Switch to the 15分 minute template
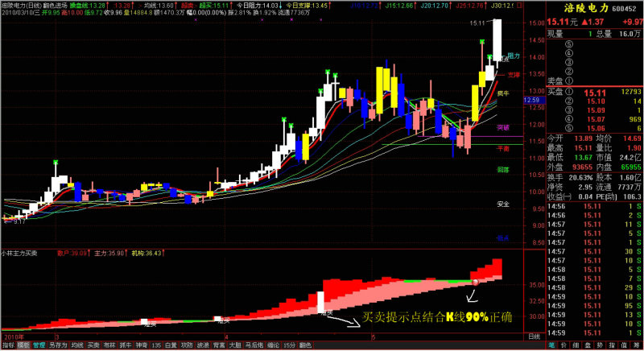 click(x=289, y=345)
